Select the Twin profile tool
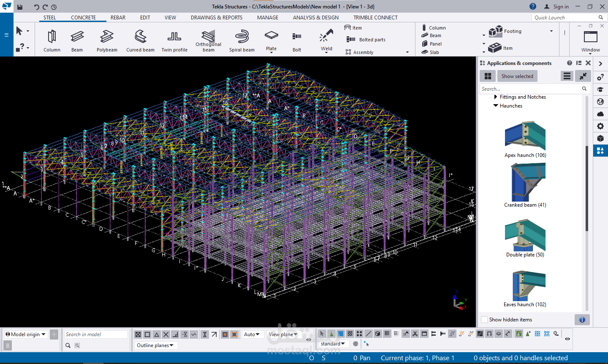The width and height of the screenshot is (608, 364). click(x=174, y=40)
